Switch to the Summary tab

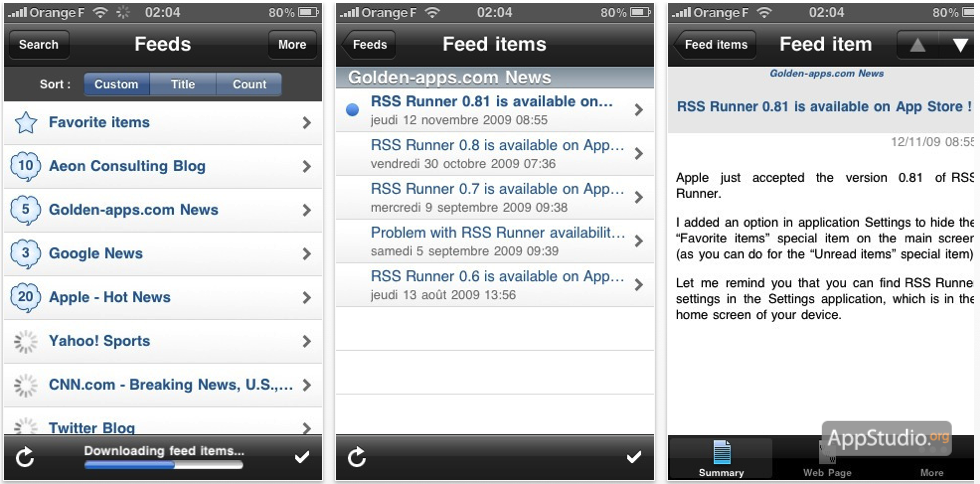pyautogui.click(x=721, y=459)
